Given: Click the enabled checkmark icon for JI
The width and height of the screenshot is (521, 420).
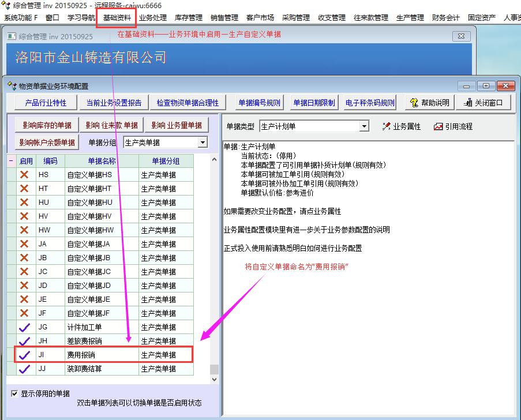Looking at the screenshot, I should (24, 355).
